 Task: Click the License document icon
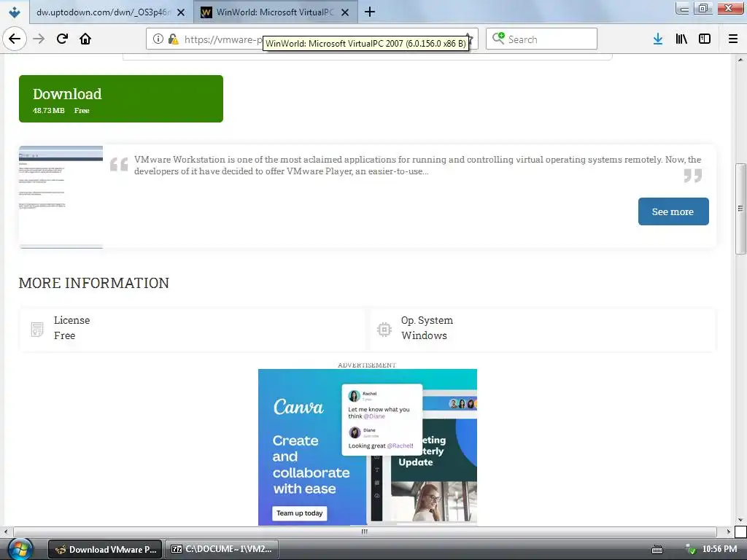tap(37, 329)
